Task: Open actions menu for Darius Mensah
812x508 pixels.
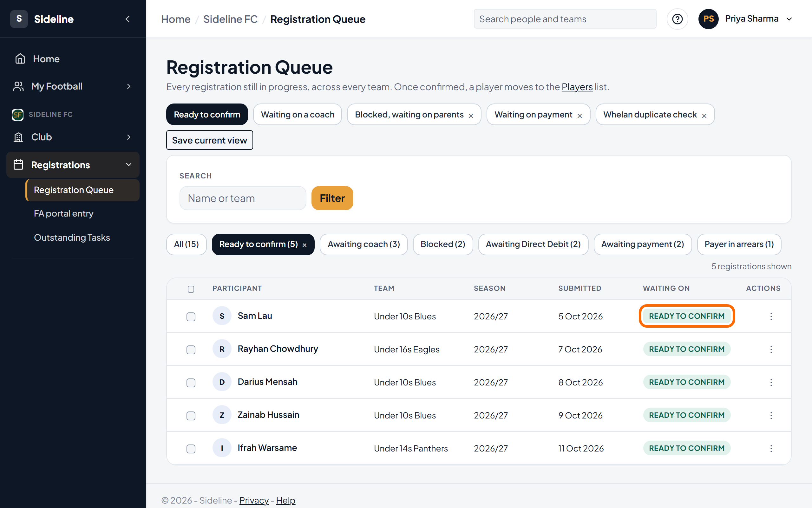Action: click(771, 382)
